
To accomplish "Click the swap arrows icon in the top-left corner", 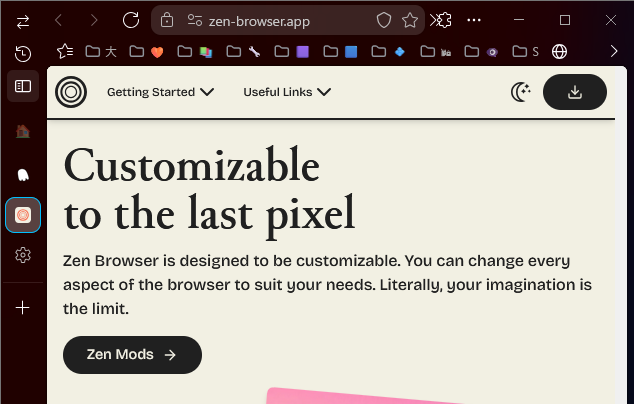I will (23, 21).
